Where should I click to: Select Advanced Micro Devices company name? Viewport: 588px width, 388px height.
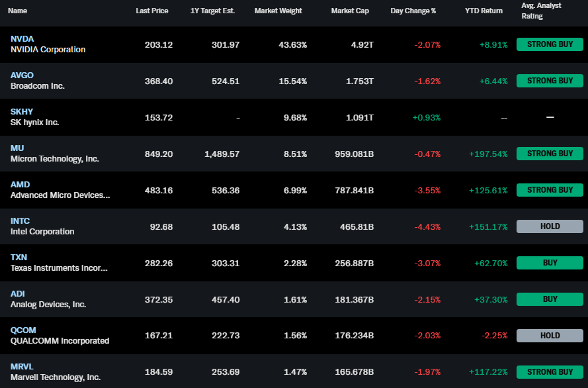tap(60, 195)
